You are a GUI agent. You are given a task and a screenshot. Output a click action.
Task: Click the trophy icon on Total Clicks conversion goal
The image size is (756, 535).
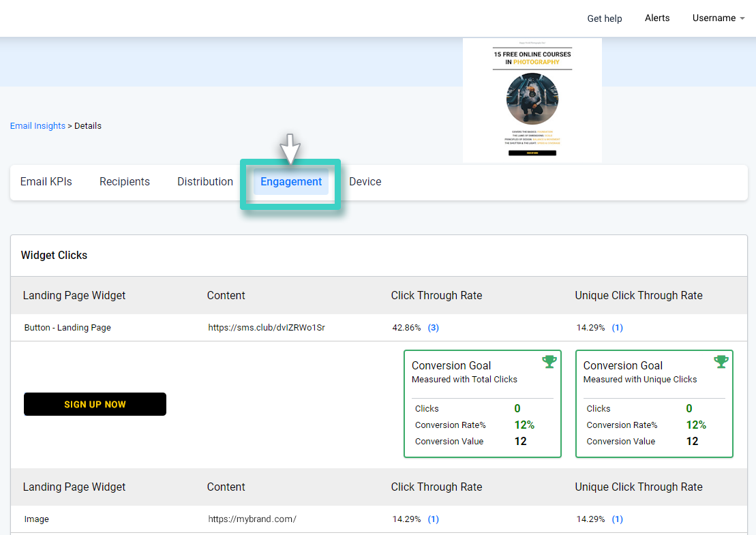(x=549, y=361)
